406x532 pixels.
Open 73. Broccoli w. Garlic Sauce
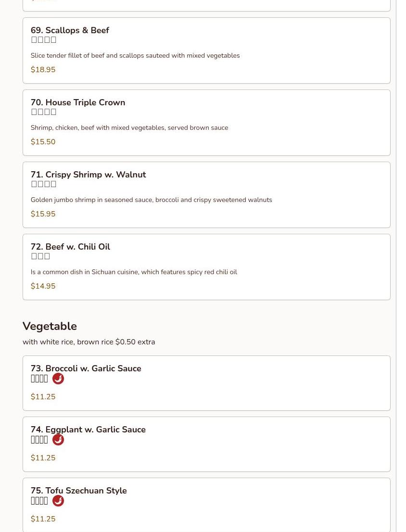(x=206, y=383)
